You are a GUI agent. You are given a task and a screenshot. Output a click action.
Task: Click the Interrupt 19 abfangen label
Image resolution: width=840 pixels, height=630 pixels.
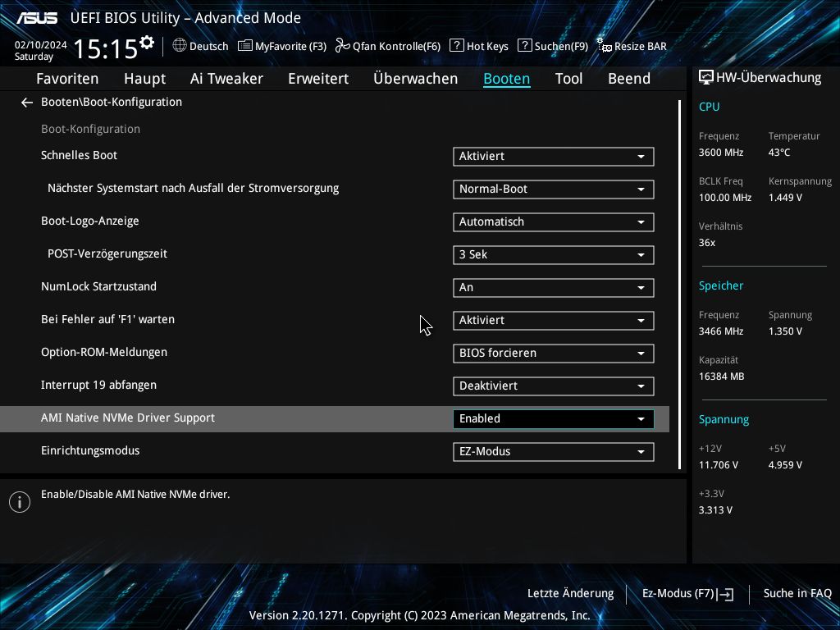click(99, 386)
